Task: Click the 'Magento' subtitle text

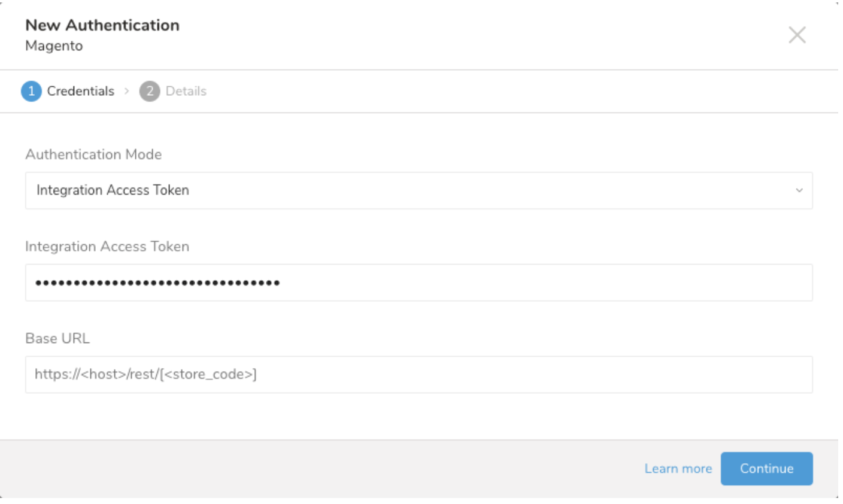Action: click(54, 46)
